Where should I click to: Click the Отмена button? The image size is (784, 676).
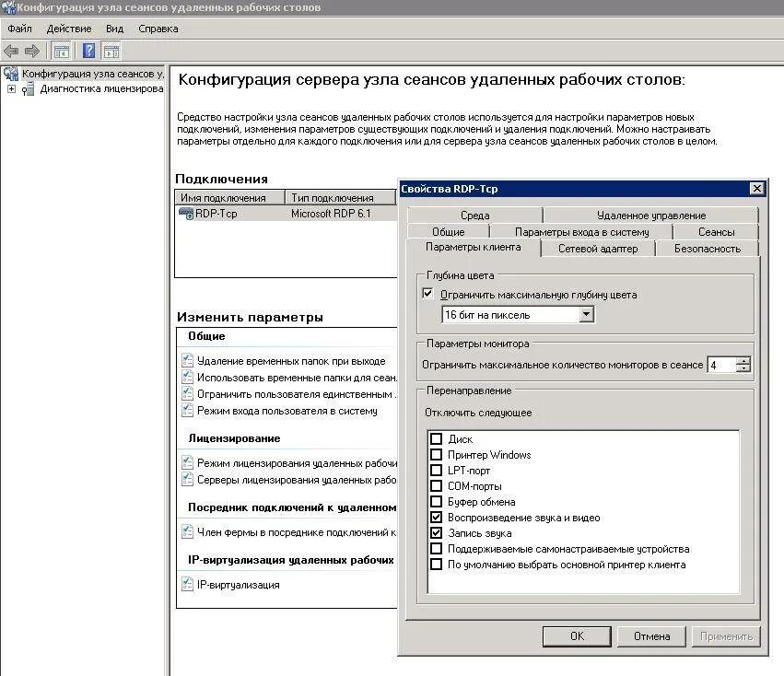click(x=651, y=636)
